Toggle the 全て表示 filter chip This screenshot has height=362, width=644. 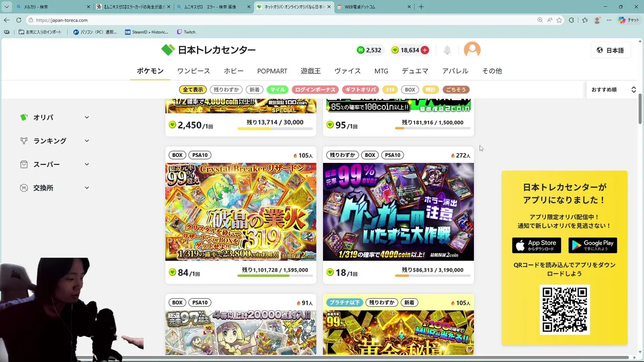pyautogui.click(x=193, y=89)
